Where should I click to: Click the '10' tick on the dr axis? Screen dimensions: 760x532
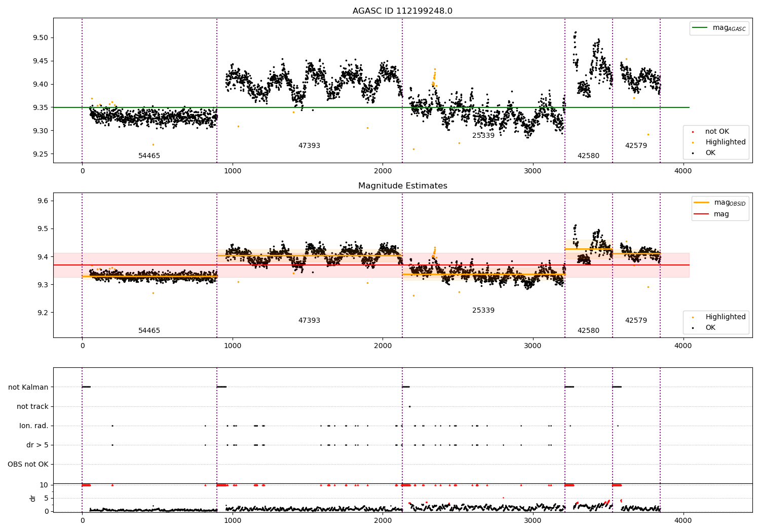[x=44, y=485]
